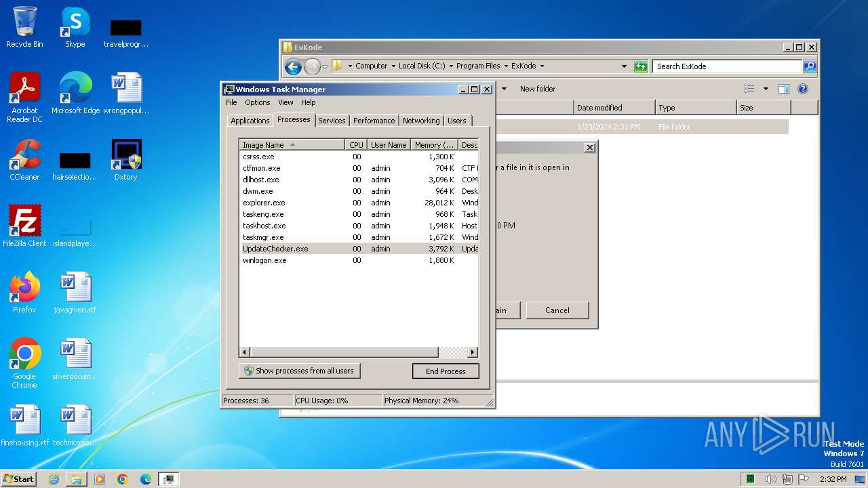Launch Google Chrome desktop shortcut
Image resolution: width=868 pixels, height=488 pixels.
click(x=24, y=363)
